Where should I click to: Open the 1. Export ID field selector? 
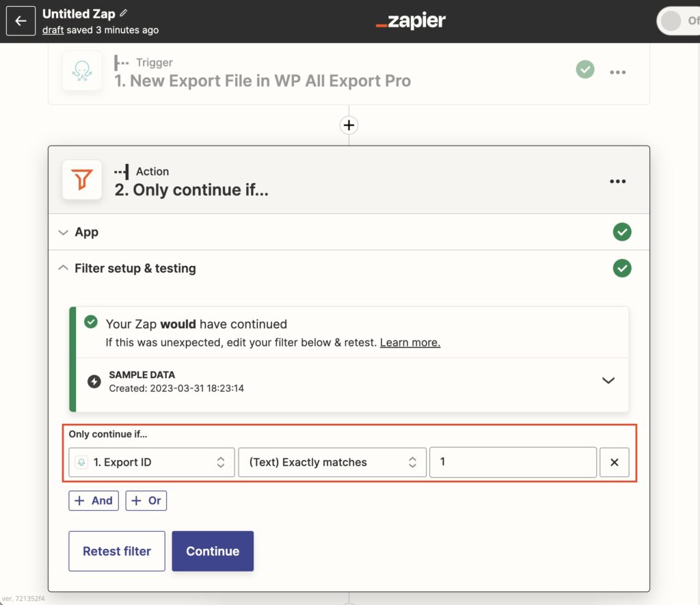tap(151, 462)
